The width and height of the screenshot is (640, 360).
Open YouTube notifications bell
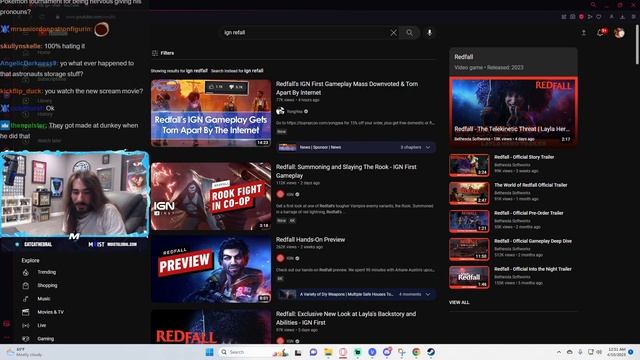(600, 33)
